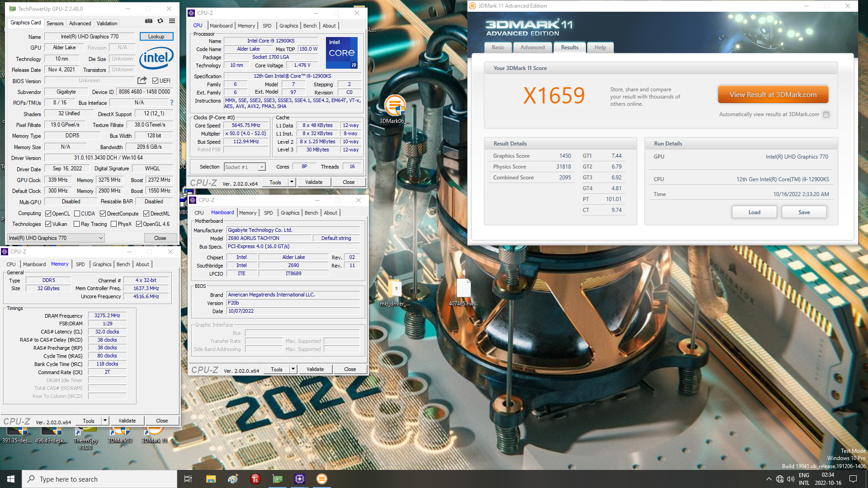Switch to Basic tab in 3DMark 11
The width and height of the screenshot is (868, 488).
pos(498,47)
